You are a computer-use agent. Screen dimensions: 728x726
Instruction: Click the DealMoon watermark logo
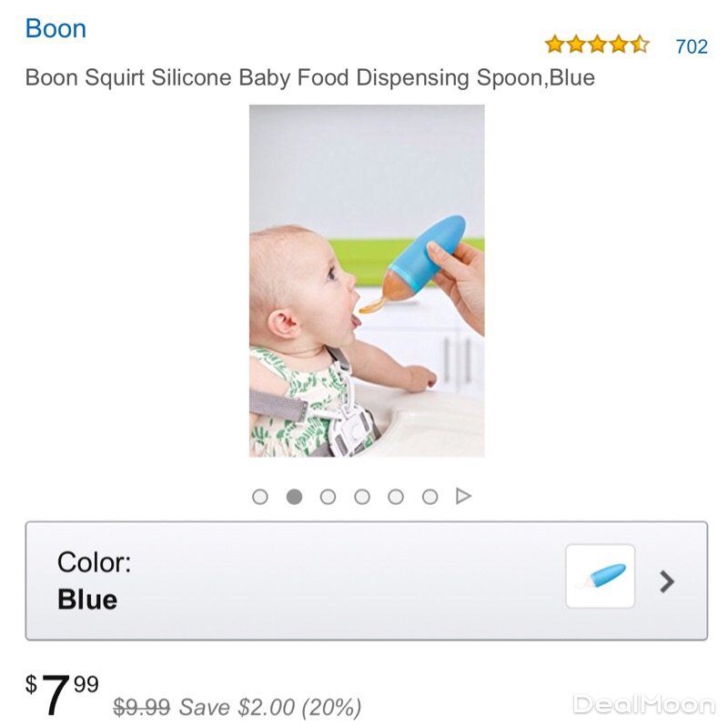coord(642,704)
